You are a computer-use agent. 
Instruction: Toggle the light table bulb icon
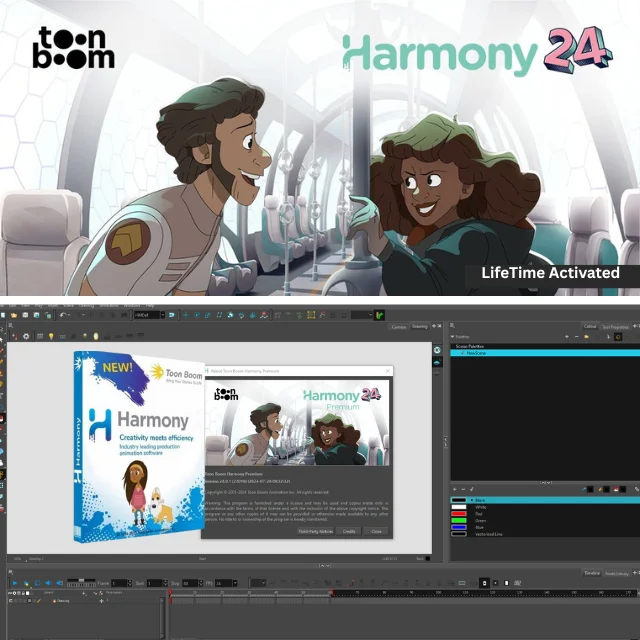coord(51,336)
